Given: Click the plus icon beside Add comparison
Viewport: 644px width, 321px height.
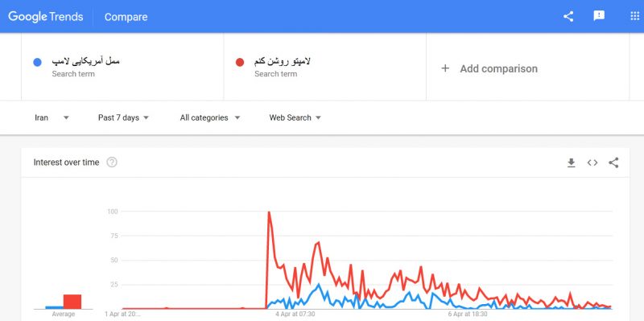Looking at the screenshot, I should point(445,68).
